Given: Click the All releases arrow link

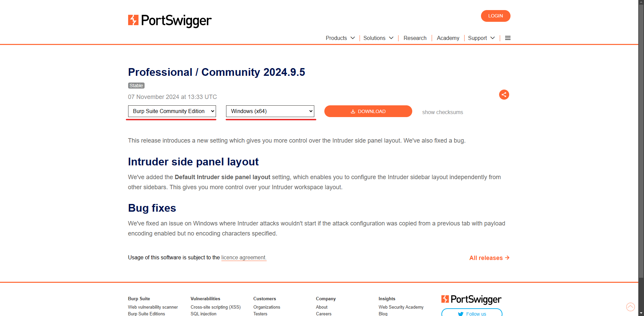Looking at the screenshot, I should 489,258.
